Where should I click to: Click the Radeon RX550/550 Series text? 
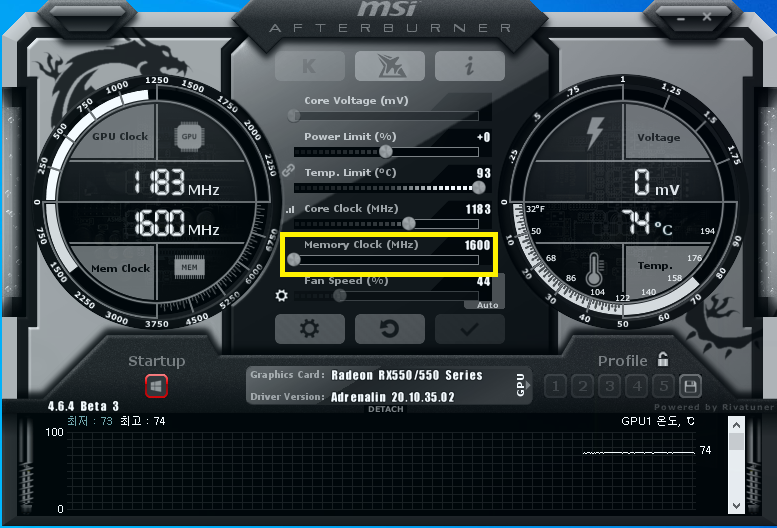click(x=407, y=375)
